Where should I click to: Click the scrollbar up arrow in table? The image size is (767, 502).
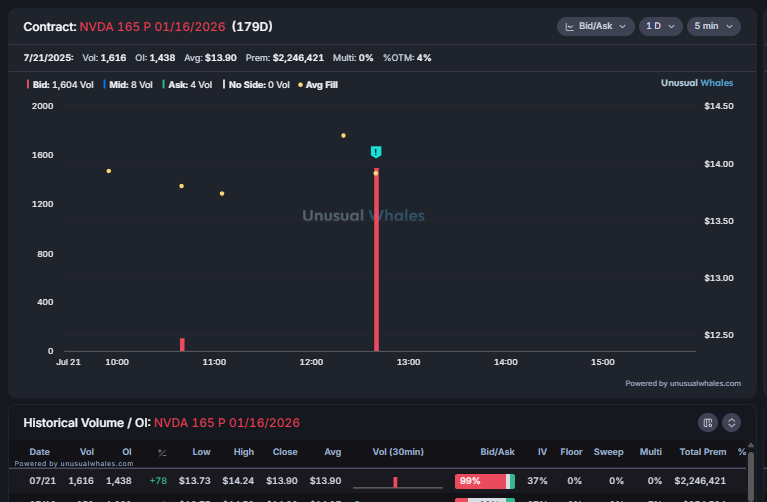click(750, 445)
